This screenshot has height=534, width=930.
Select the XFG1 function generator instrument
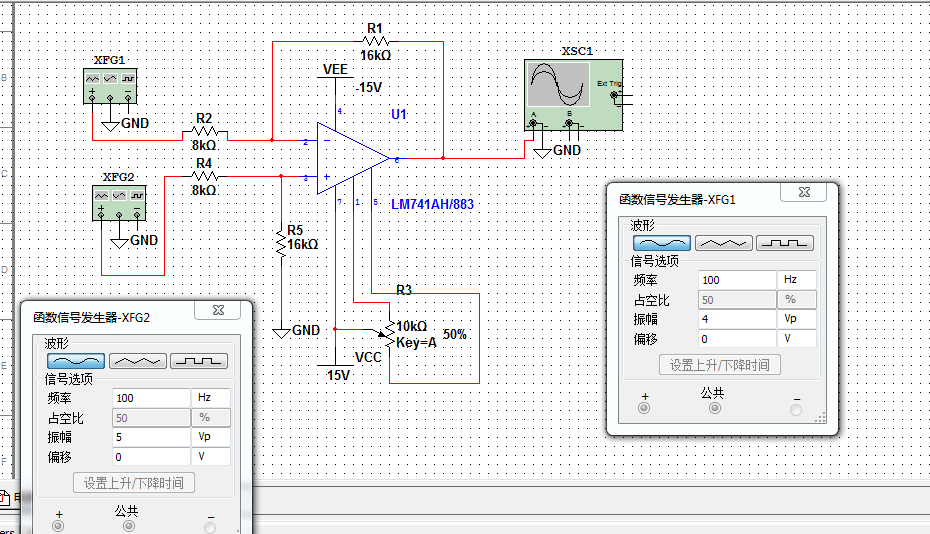pos(110,86)
